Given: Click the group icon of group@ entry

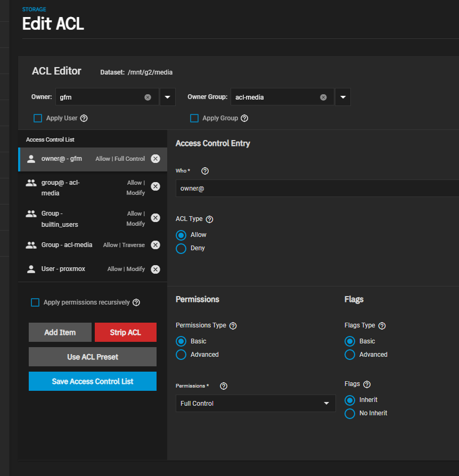Looking at the screenshot, I should (31, 183).
